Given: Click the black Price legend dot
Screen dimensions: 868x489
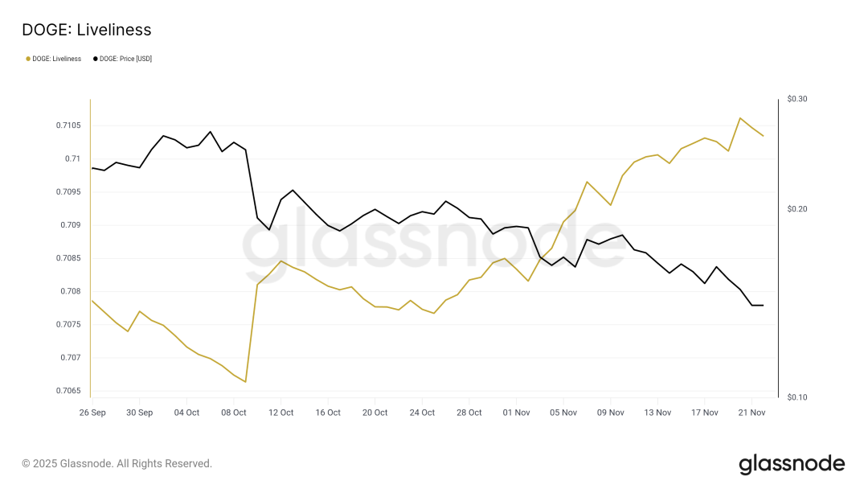Looking at the screenshot, I should coord(96,59).
